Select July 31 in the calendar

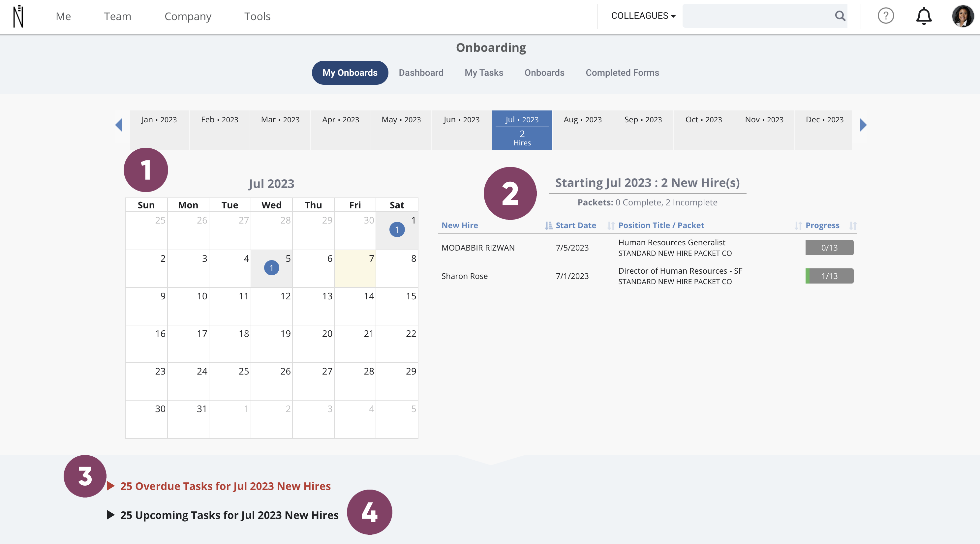188,419
